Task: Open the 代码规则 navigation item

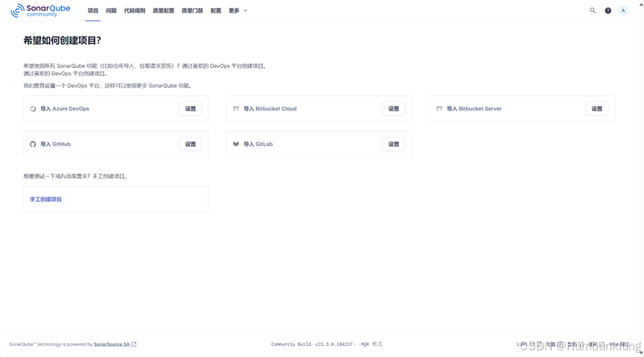Action: point(135,10)
